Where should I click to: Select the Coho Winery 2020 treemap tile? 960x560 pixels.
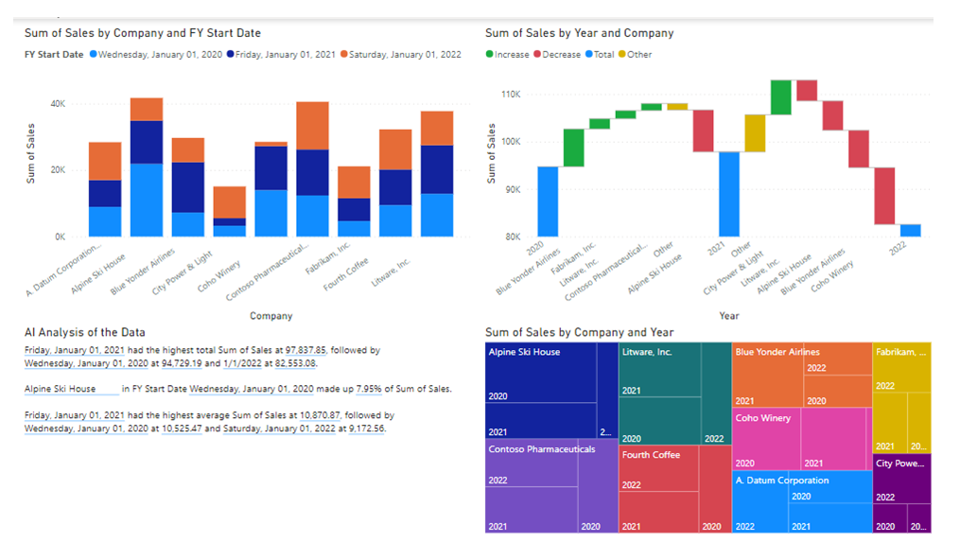coord(765,440)
